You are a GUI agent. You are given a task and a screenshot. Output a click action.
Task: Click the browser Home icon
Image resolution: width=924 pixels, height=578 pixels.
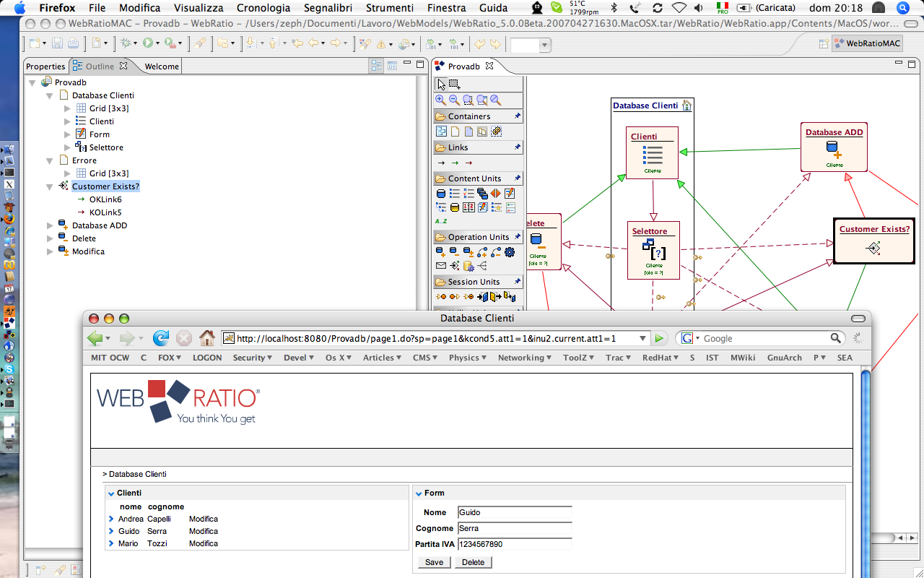pos(207,338)
